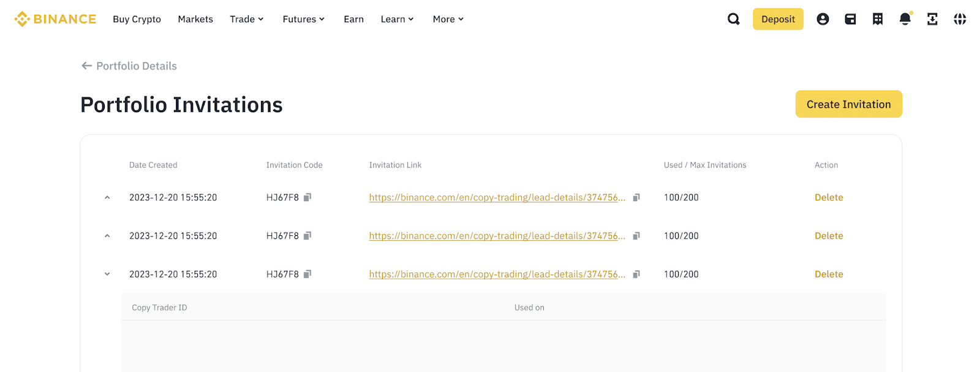980x372 pixels.
Task: Click the Binance logo
Action: [55, 19]
